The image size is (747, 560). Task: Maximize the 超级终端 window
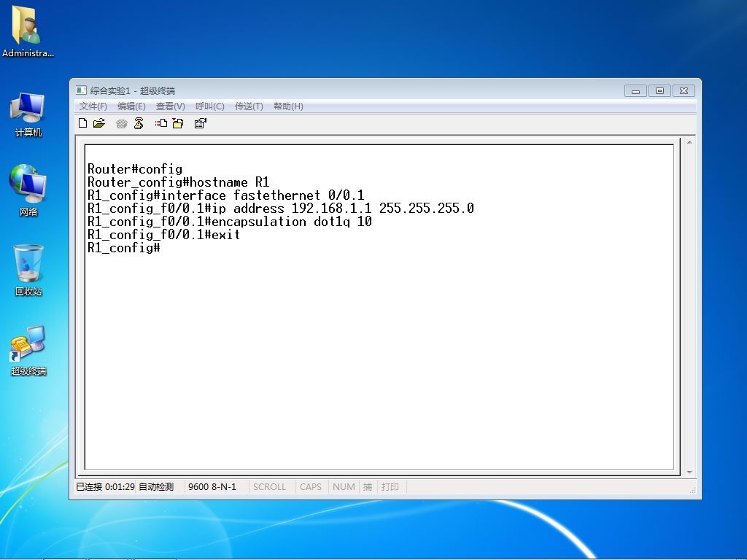coord(659,91)
